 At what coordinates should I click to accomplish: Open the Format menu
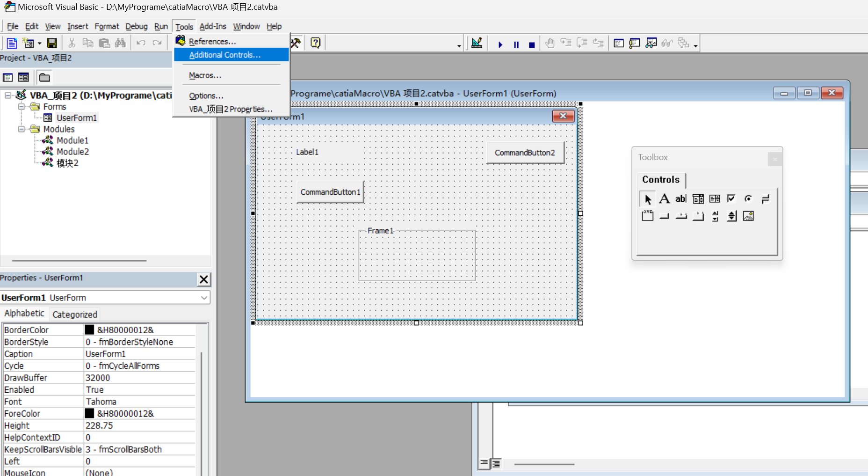[107, 26]
